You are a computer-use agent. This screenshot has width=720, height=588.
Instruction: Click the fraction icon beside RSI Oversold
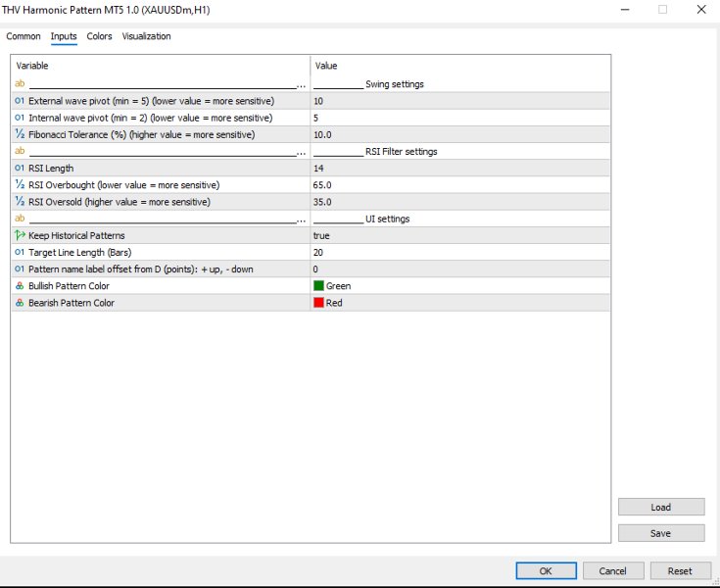click(20, 201)
